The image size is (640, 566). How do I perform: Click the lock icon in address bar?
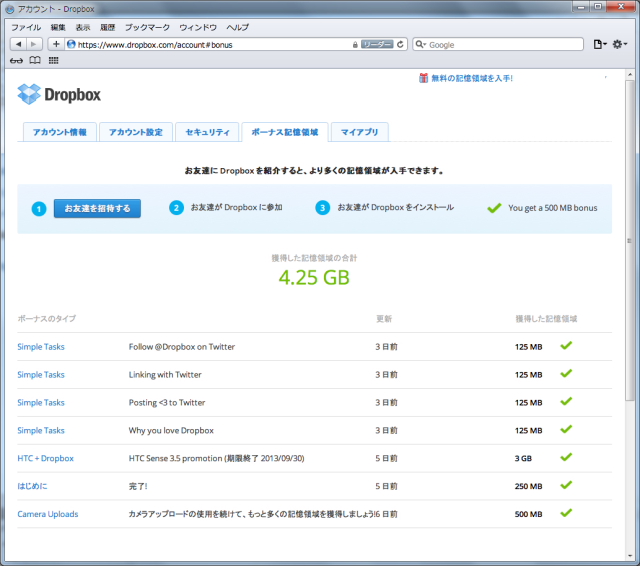point(355,44)
